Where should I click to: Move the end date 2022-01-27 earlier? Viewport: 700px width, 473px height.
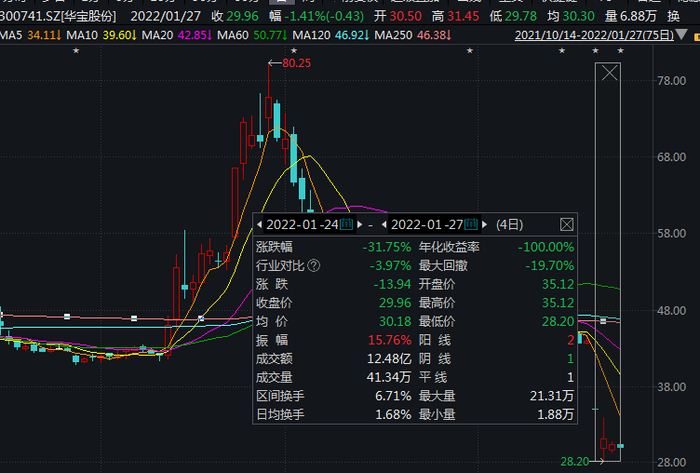coord(384,224)
